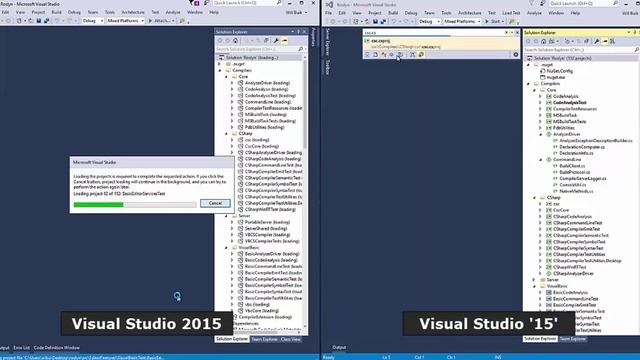The height and width of the screenshot is (360, 640).
Task: Collapse Compilers folder in left Solution Explorer
Action: click(x=220, y=70)
